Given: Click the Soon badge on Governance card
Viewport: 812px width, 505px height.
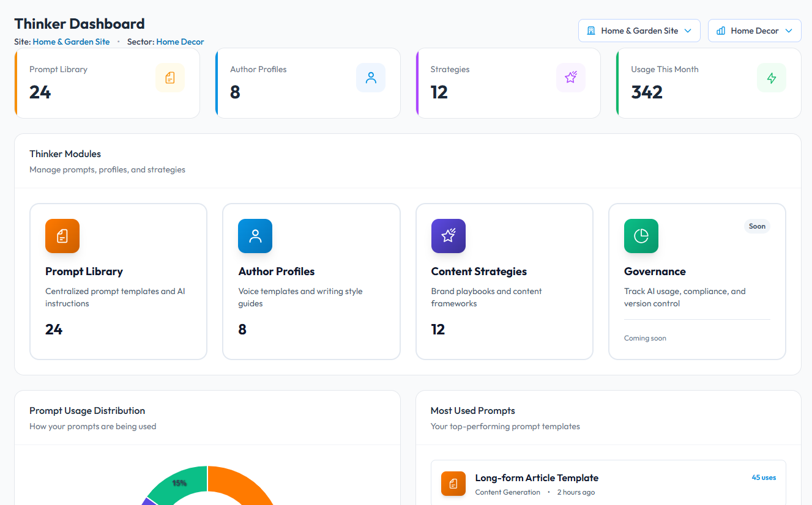Looking at the screenshot, I should [757, 226].
